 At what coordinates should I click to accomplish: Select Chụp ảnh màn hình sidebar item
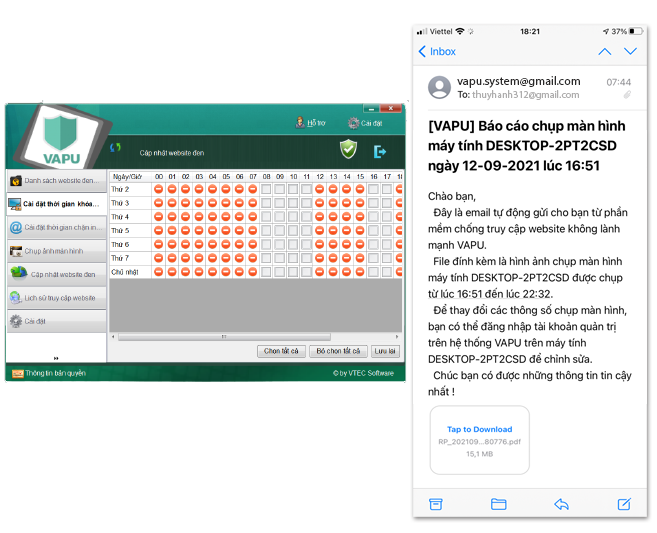coord(56,250)
